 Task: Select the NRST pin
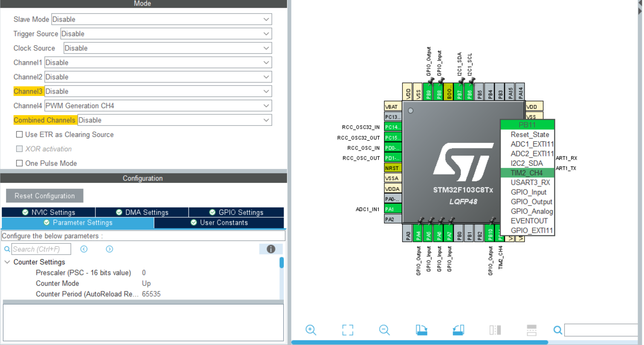point(393,168)
